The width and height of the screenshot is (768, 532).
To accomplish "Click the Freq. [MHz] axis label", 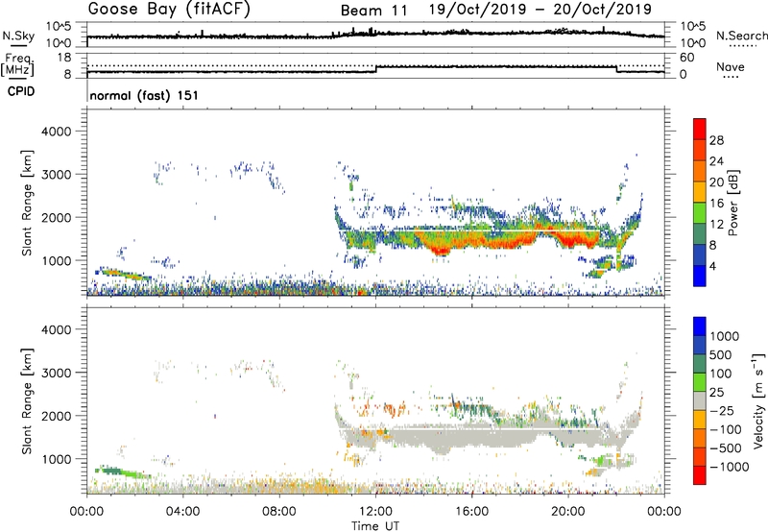I will [x=18, y=65].
